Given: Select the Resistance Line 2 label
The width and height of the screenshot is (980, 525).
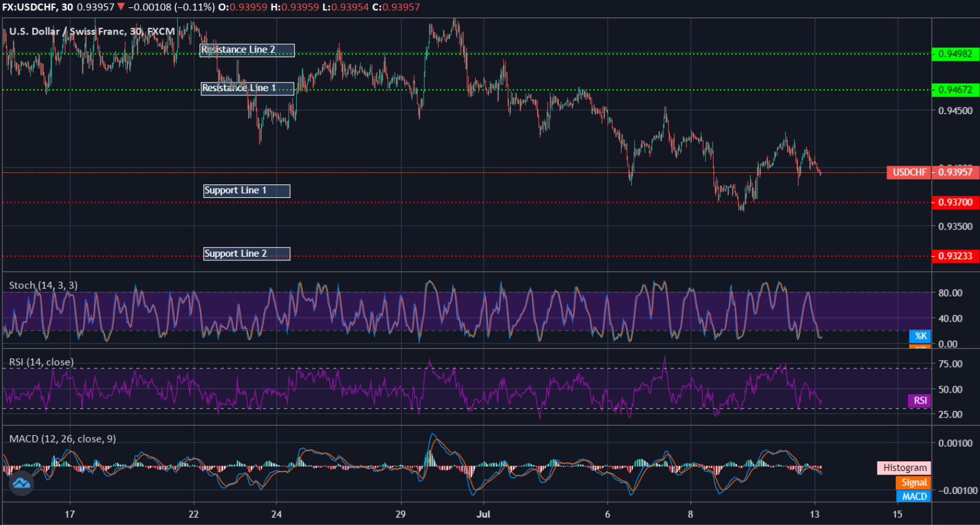Looking at the screenshot, I should [x=247, y=50].
